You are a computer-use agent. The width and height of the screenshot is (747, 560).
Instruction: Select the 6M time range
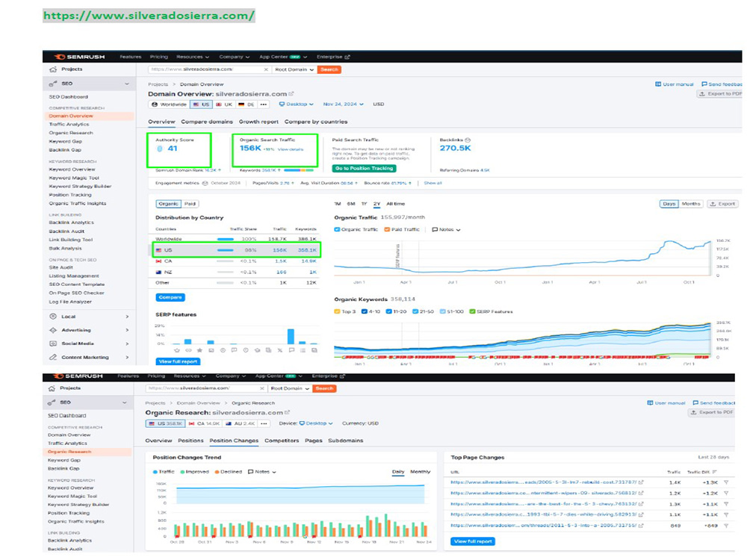click(351, 204)
